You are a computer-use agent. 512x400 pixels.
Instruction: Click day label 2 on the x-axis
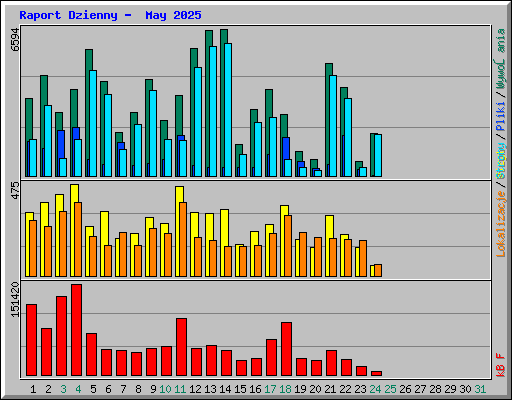48,389
